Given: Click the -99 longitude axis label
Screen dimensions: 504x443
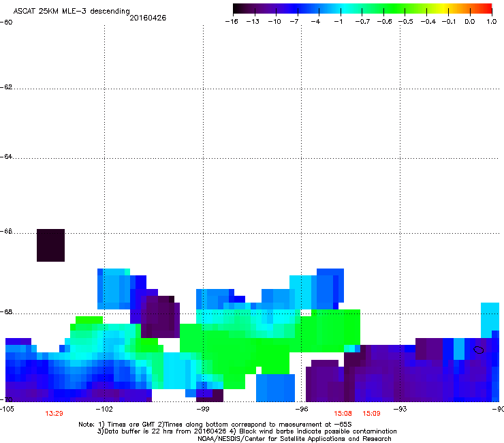Looking at the screenshot, I should [x=203, y=409].
